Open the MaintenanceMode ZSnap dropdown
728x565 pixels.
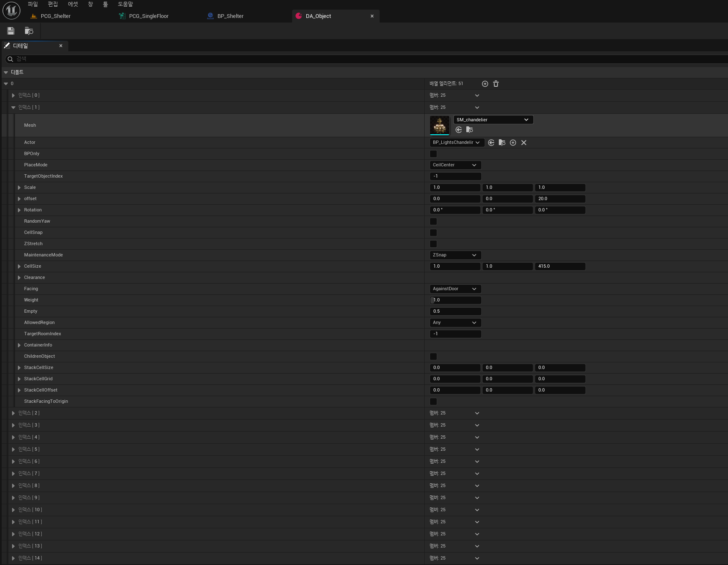pyautogui.click(x=455, y=255)
